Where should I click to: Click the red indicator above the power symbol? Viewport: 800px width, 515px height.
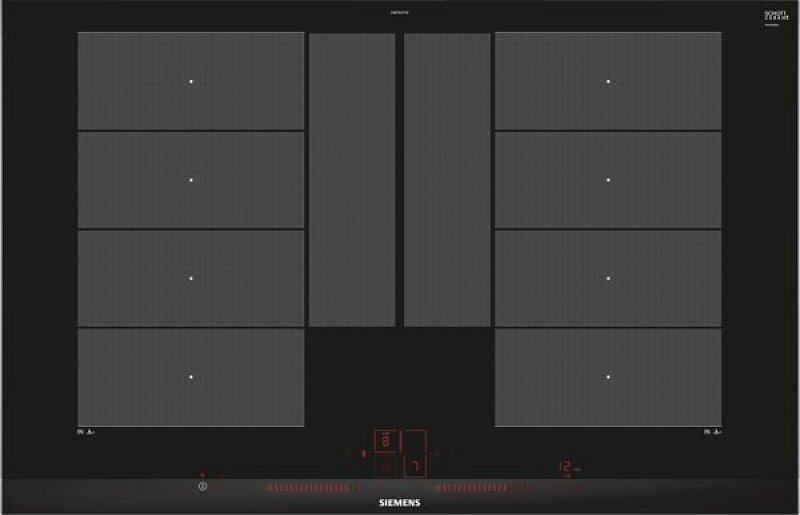[x=202, y=475]
